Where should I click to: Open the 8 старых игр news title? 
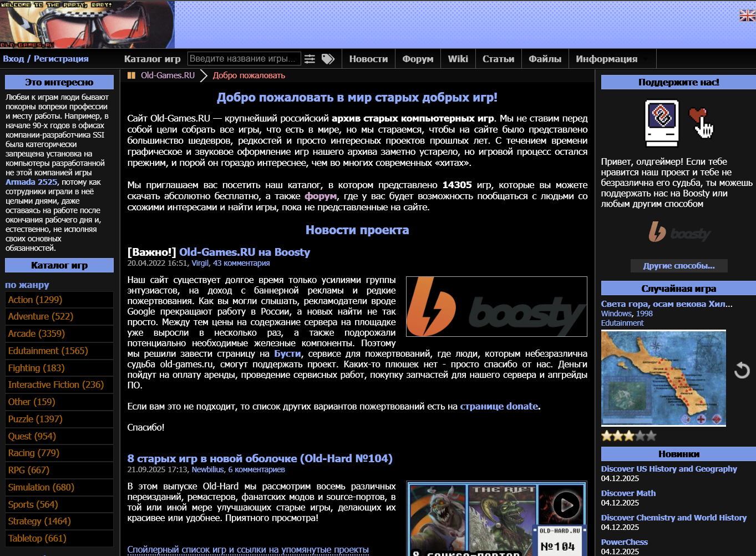[260, 458]
